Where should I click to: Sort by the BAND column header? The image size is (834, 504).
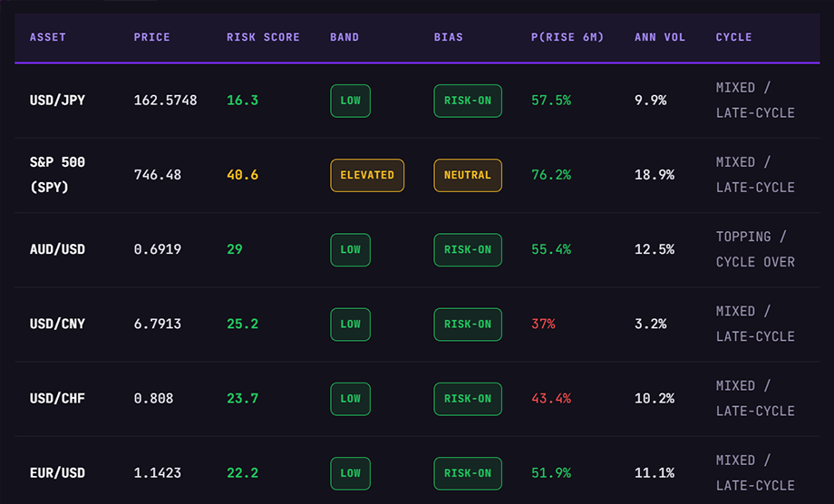click(x=344, y=37)
